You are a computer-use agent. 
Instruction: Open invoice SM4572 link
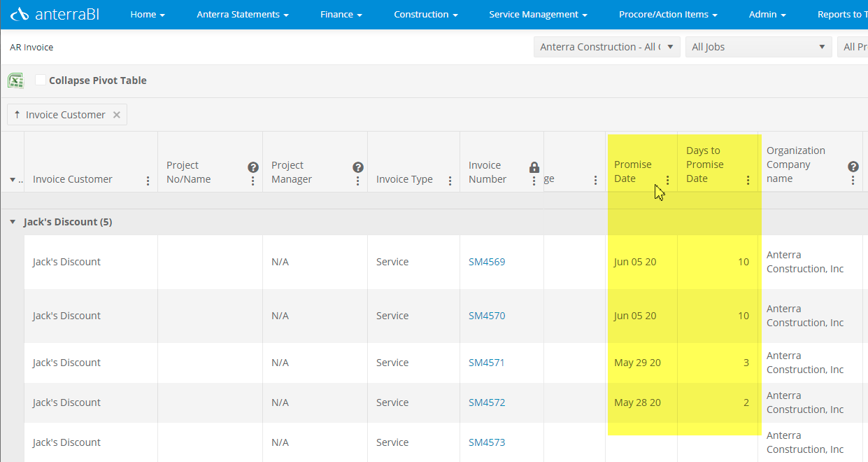pyautogui.click(x=487, y=402)
